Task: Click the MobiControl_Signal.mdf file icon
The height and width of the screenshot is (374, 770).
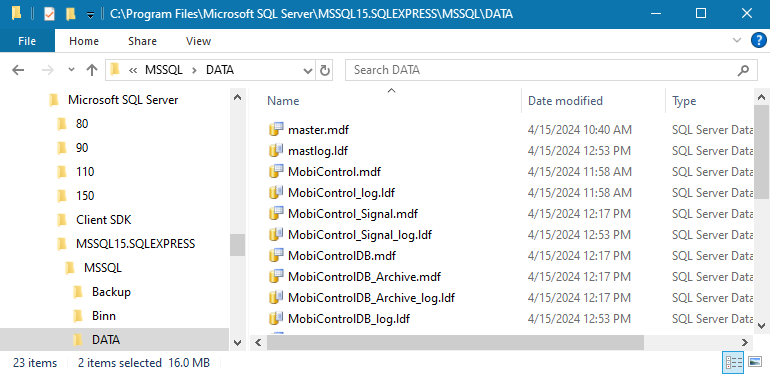Action: (276, 214)
